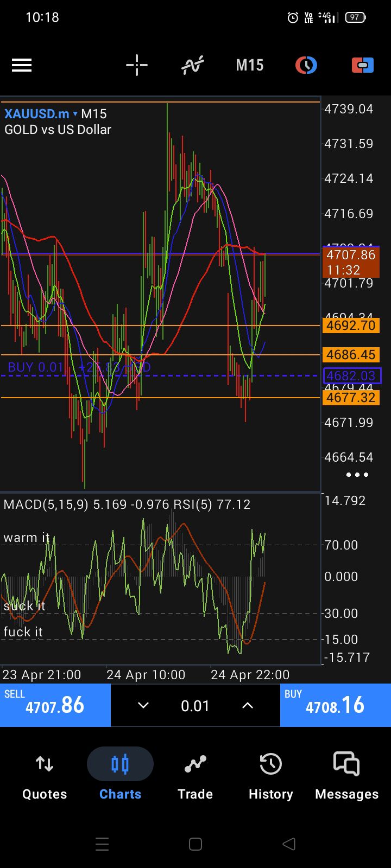Screen dimensions: 391x868
Task: Open the indicators list icon
Action: (x=193, y=66)
